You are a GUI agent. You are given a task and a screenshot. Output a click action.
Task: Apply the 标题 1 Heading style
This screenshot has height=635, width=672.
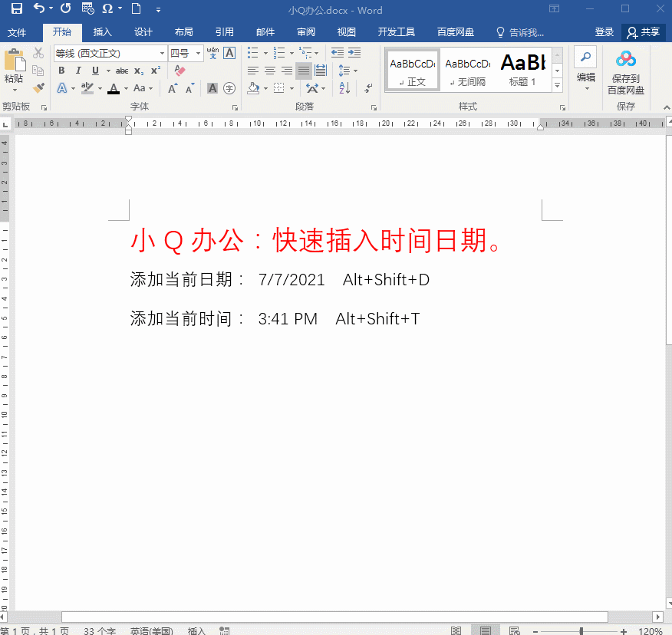(522, 70)
